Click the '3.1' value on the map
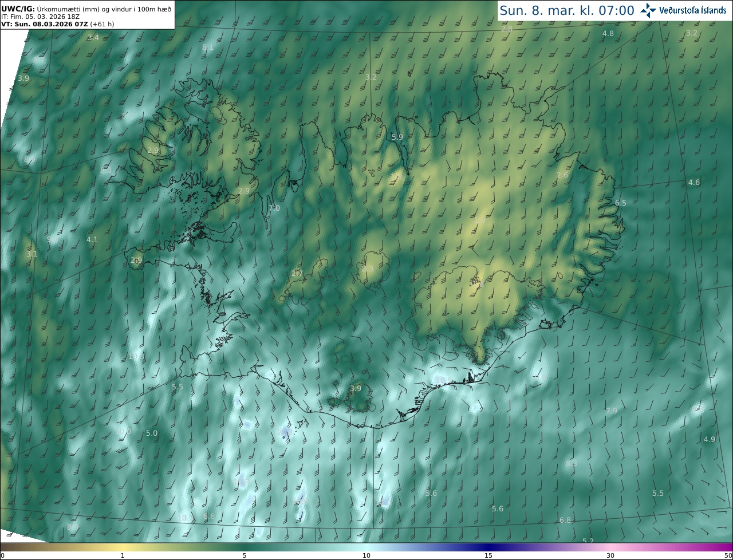Viewport: 733px width, 560px height. tap(32, 254)
